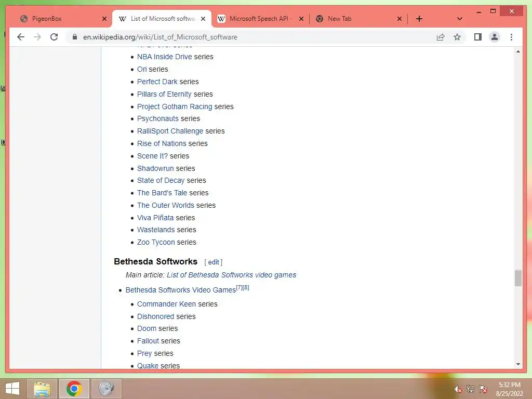
Task: Follow the State of Decay link
Action: [x=161, y=180]
